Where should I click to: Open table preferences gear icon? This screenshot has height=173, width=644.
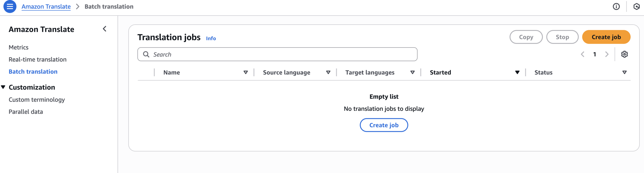(x=624, y=54)
